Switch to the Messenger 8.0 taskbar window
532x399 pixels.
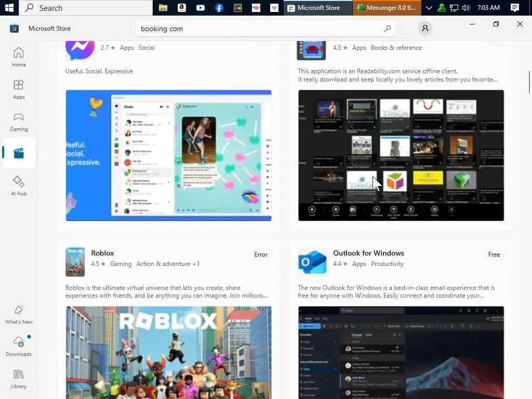coord(387,7)
